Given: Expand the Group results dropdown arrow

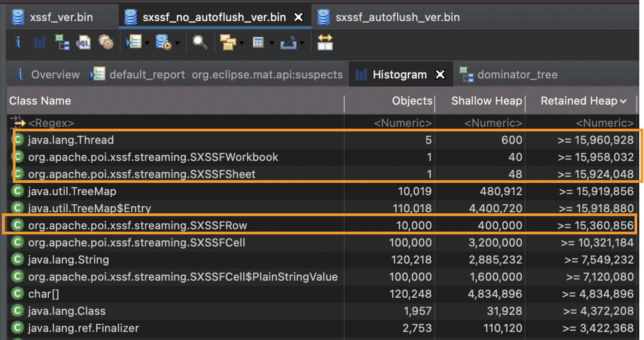Looking at the screenshot, I should click(x=241, y=43).
